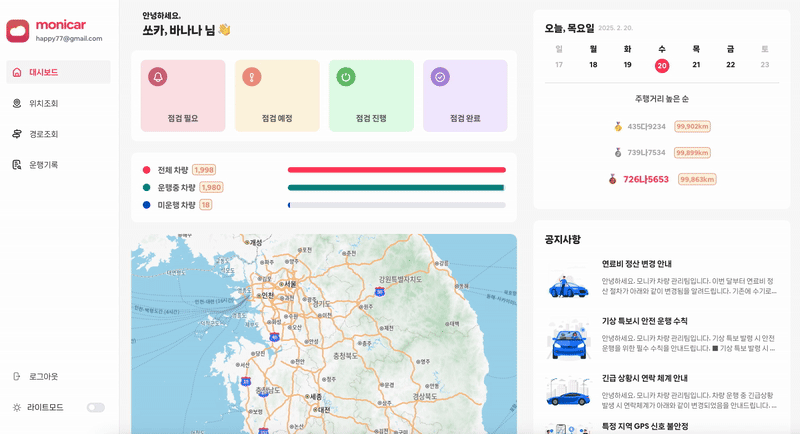Screen dimensions: 800x434
Task: Open 대시보드 in the sidebar
Action: coord(58,72)
